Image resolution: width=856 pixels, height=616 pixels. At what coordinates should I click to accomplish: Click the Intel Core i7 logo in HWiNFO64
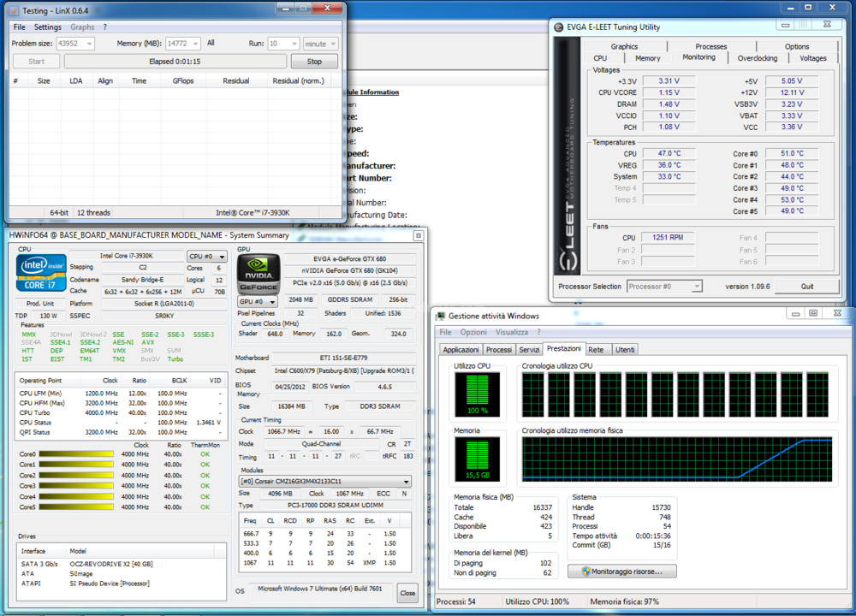point(41,272)
